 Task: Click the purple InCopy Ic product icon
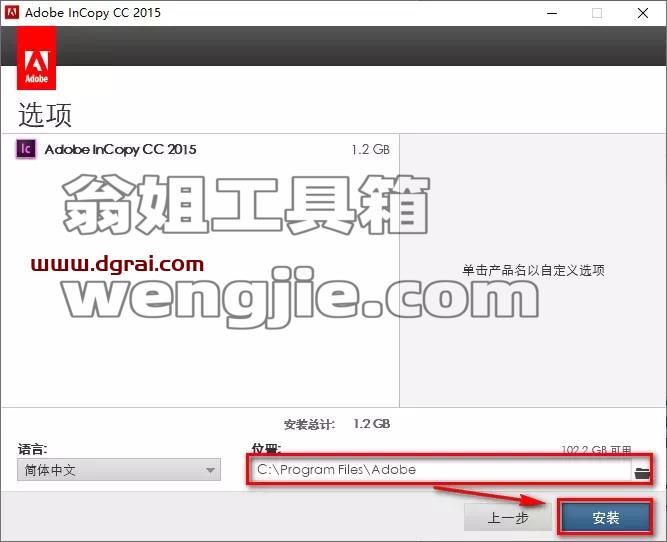coord(26,149)
